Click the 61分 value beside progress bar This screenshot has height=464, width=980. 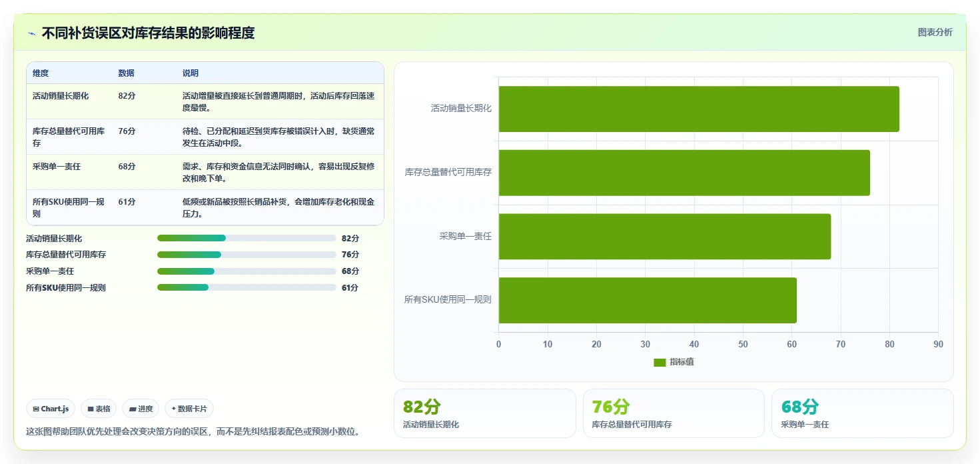[350, 287]
